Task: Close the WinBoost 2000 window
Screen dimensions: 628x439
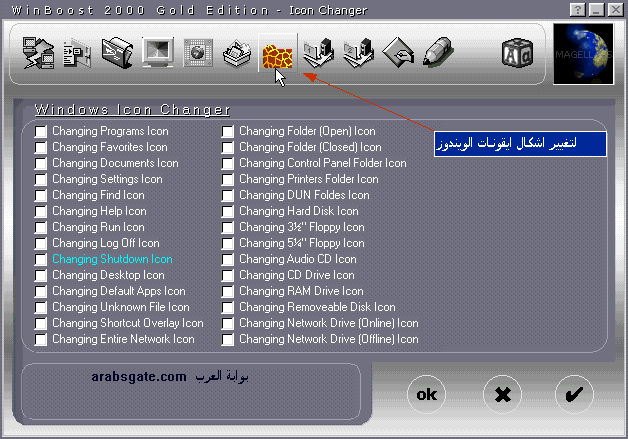Action: coord(615,10)
